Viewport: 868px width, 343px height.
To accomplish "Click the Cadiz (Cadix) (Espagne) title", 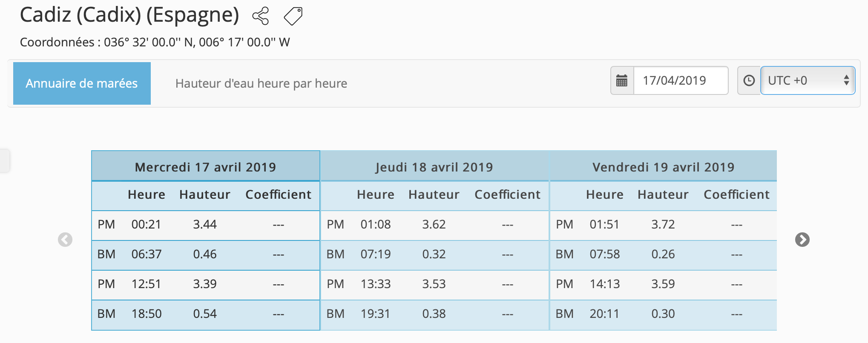I will pyautogui.click(x=129, y=15).
